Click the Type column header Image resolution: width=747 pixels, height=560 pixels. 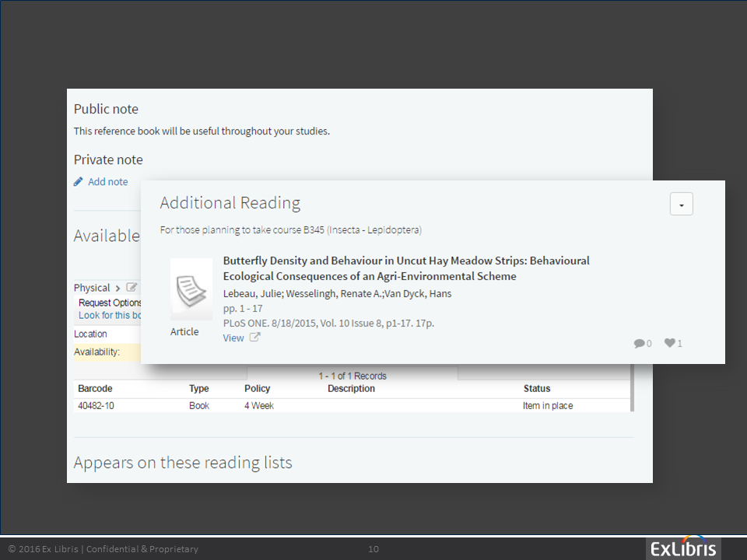(199, 389)
